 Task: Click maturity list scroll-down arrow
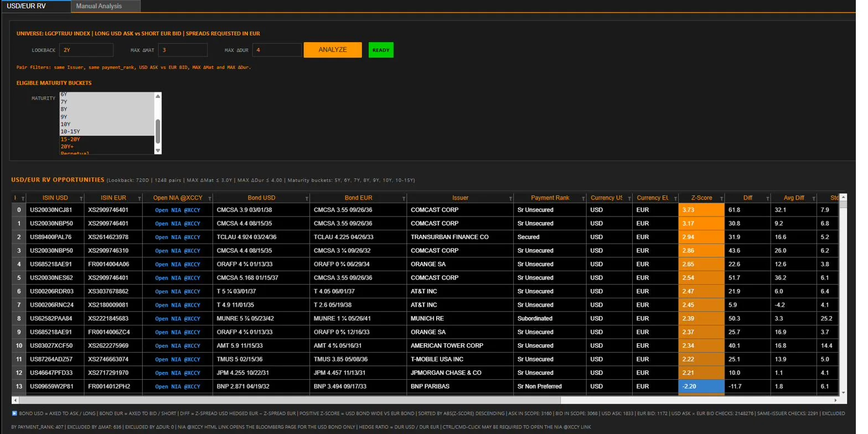coord(158,151)
